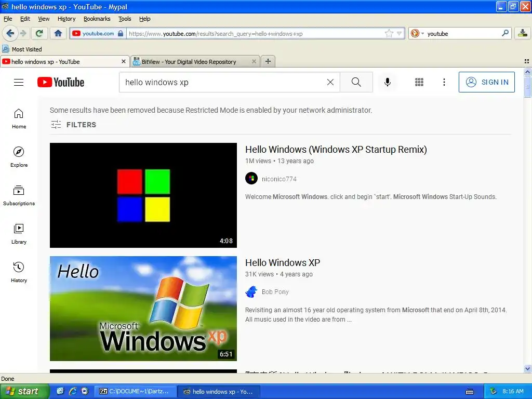Launch Internet Explorer from quick launch
This screenshot has height=399, width=532.
click(x=73, y=391)
